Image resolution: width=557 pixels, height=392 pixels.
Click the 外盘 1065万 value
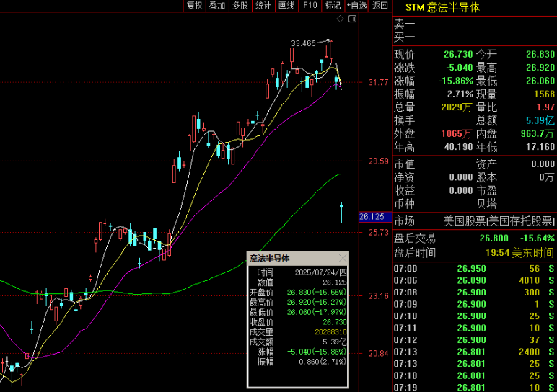point(456,134)
